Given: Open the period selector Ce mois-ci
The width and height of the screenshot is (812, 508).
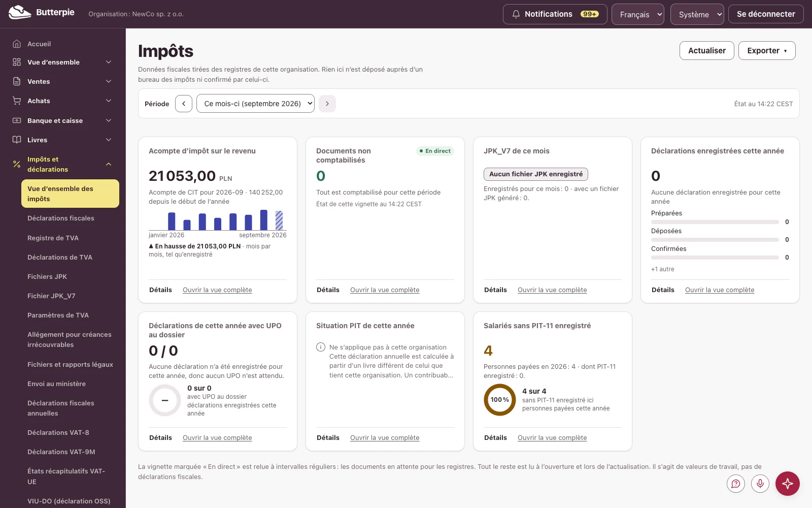Looking at the screenshot, I should 255,104.
